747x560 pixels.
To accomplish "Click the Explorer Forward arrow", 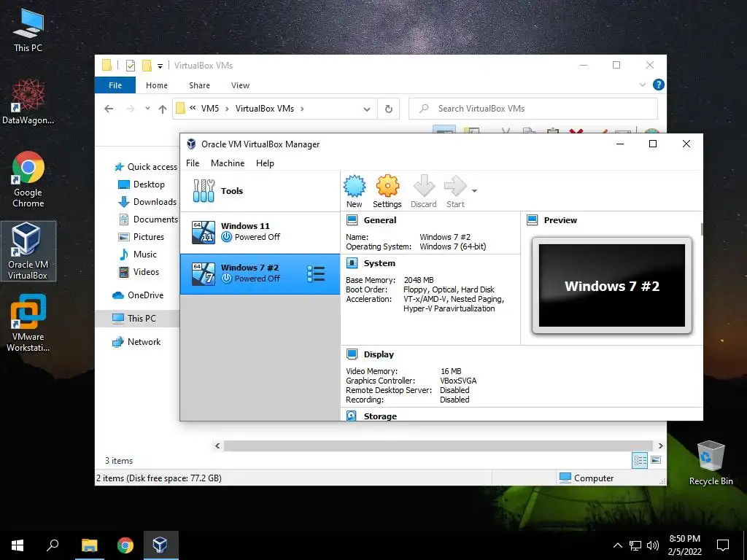I will click(x=130, y=109).
